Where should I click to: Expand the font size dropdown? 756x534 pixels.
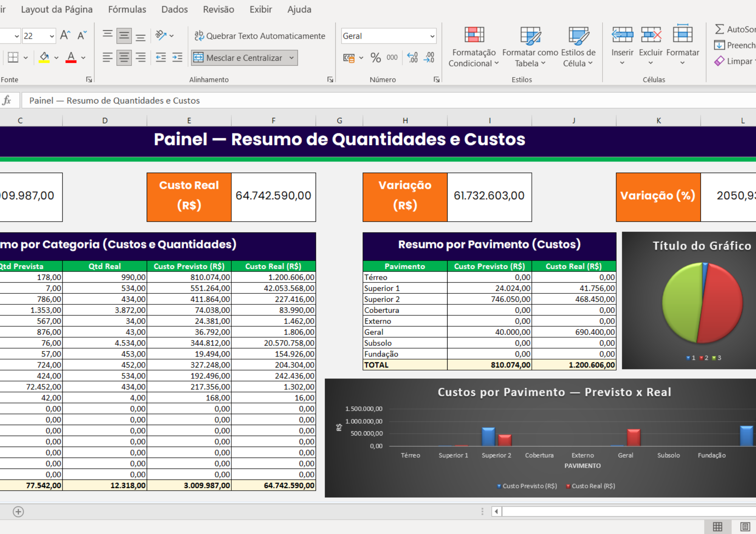(52, 36)
